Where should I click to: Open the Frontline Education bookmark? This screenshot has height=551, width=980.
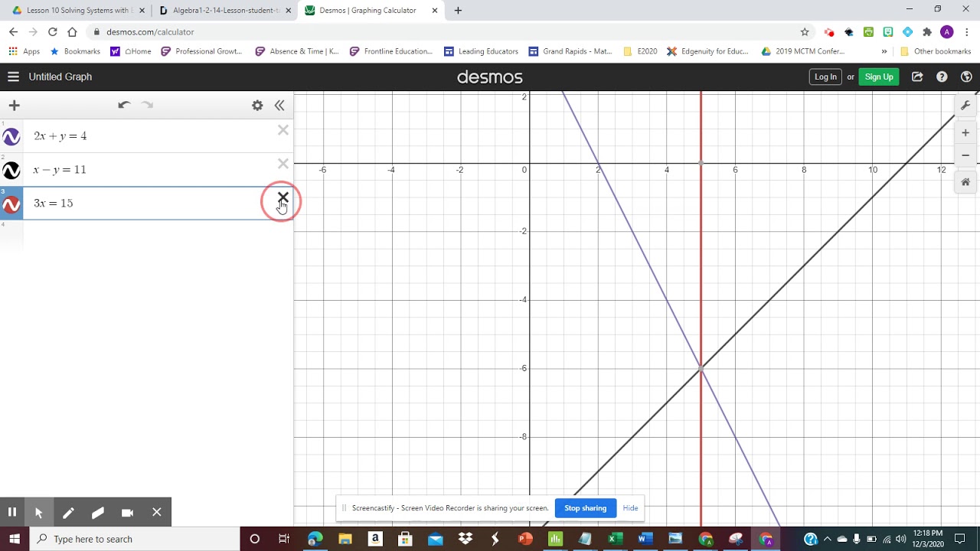(x=391, y=51)
